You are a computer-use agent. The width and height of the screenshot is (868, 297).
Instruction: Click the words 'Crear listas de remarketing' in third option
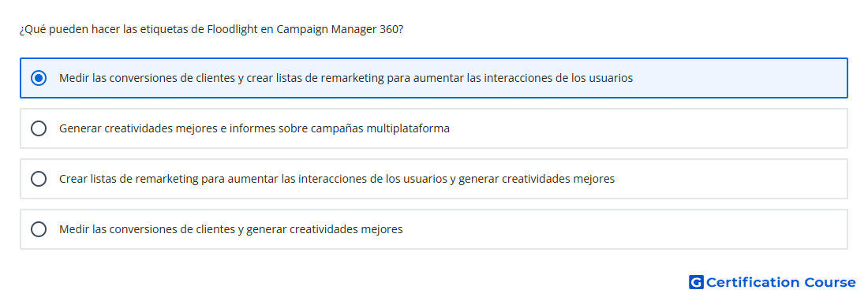point(129,179)
